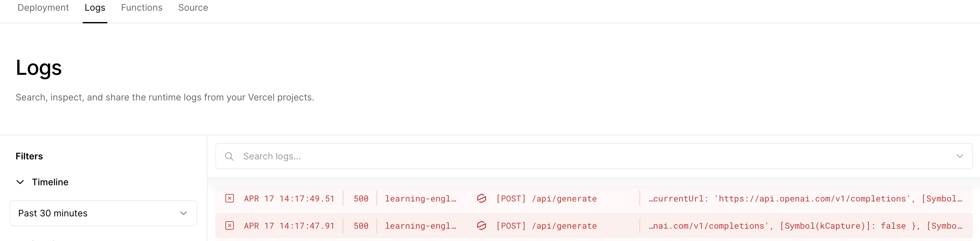Focus the Search logs input field

(594, 156)
